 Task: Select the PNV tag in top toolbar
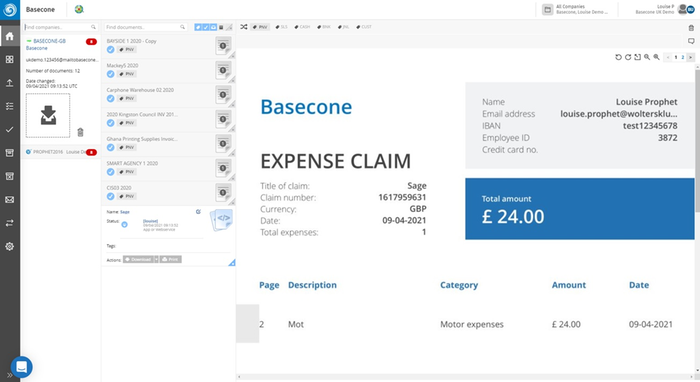point(260,27)
